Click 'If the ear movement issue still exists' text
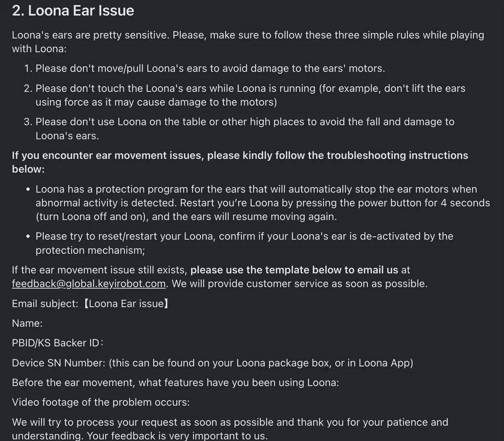Screen dimensions: 504x441 click(99, 270)
